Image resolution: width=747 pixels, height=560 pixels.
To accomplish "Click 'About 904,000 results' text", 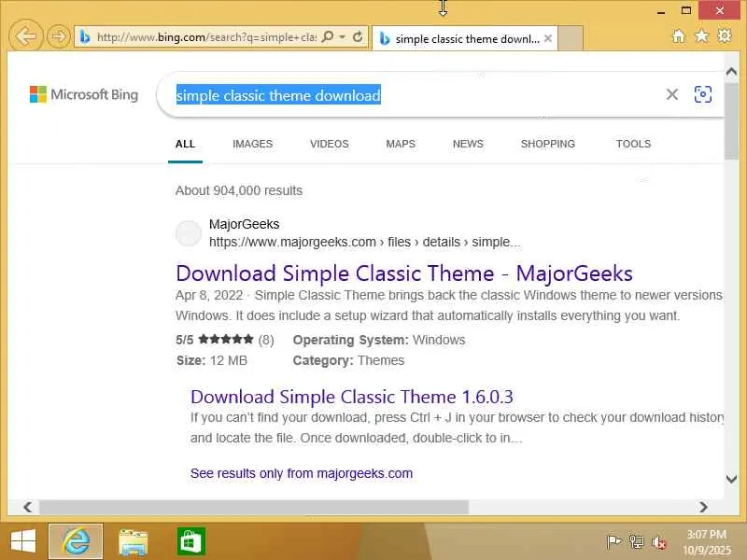I will [239, 190].
